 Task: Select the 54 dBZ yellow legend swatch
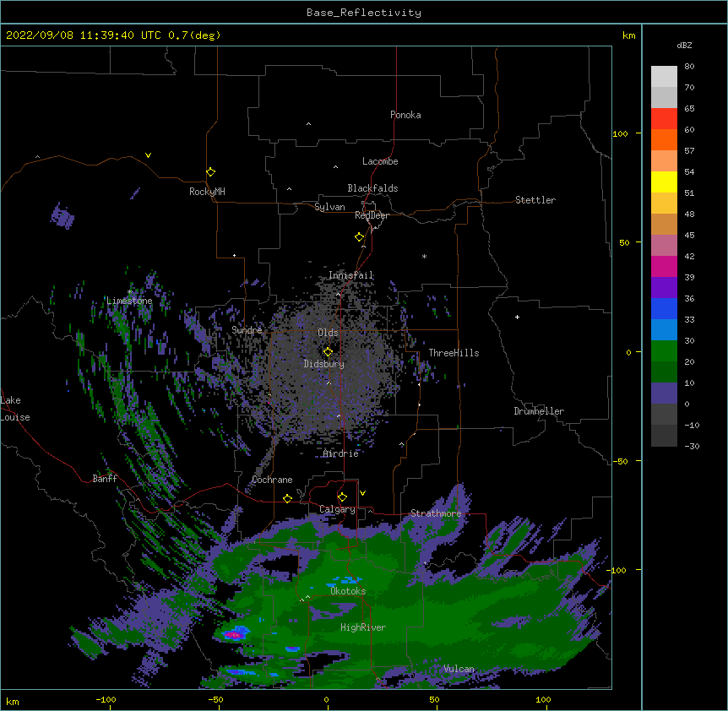pos(664,182)
